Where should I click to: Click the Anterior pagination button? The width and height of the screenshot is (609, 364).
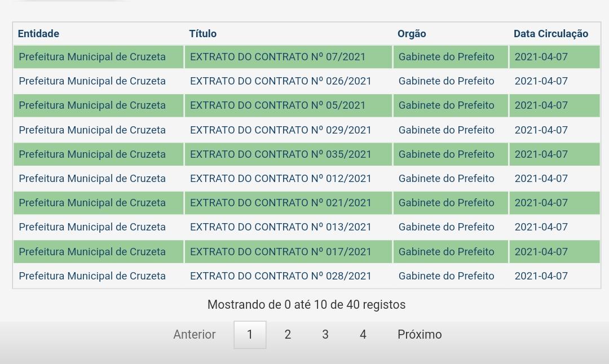coord(195,335)
